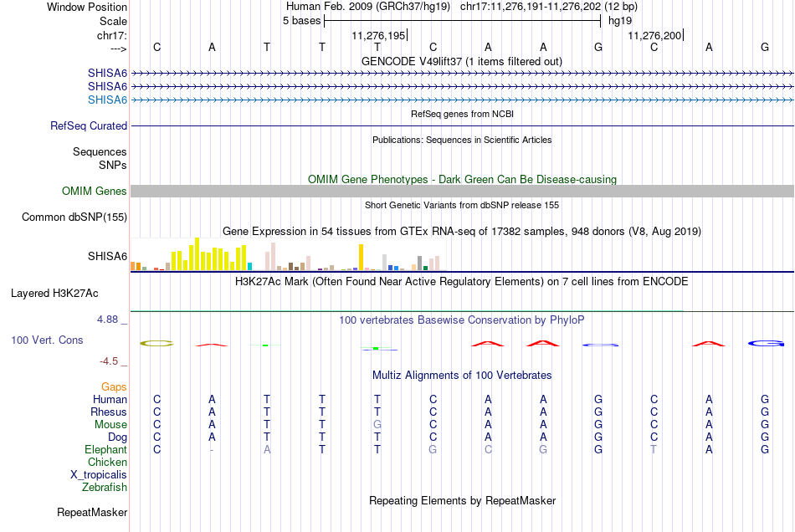Click the RefSeq Curated gene line

(462, 125)
